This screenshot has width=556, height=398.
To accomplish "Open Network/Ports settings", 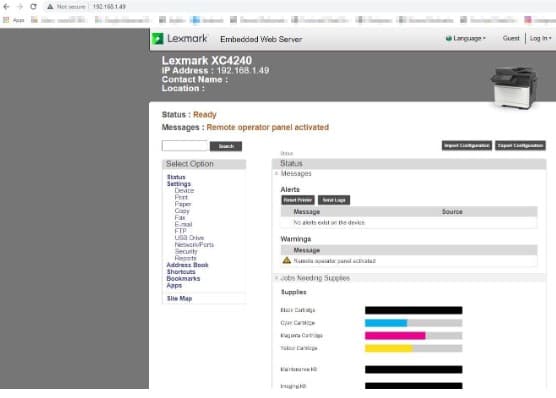I will pyautogui.click(x=194, y=245).
